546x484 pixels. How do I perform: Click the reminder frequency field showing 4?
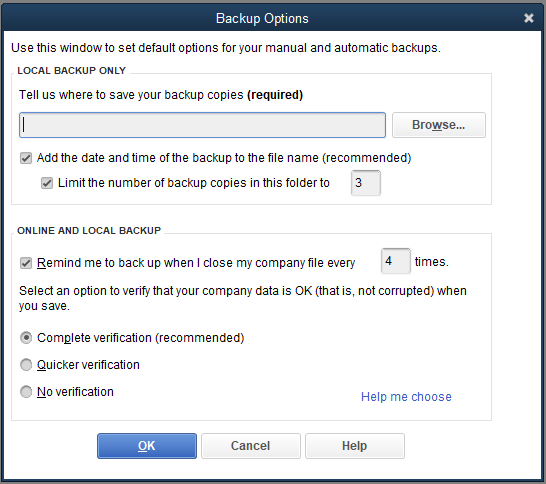coord(396,261)
